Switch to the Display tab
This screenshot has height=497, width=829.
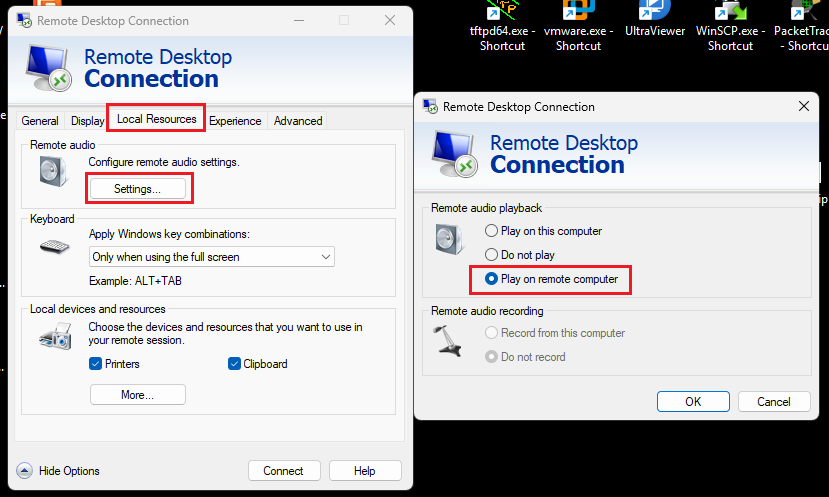[x=87, y=121]
